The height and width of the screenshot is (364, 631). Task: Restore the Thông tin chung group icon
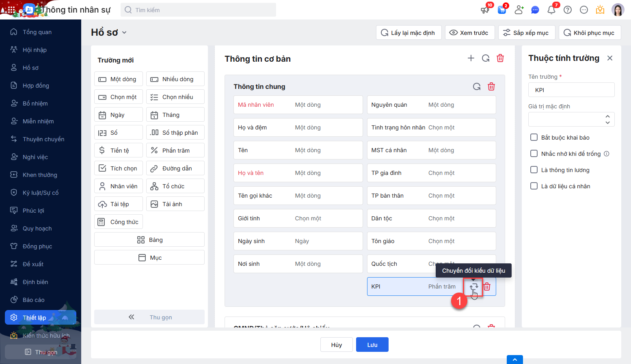[x=477, y=86]
